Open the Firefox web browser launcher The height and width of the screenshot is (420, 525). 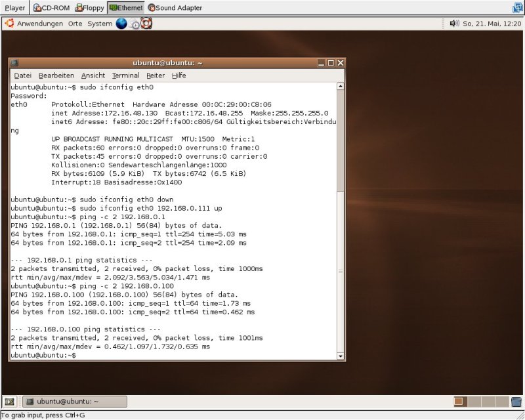point(121,24)
